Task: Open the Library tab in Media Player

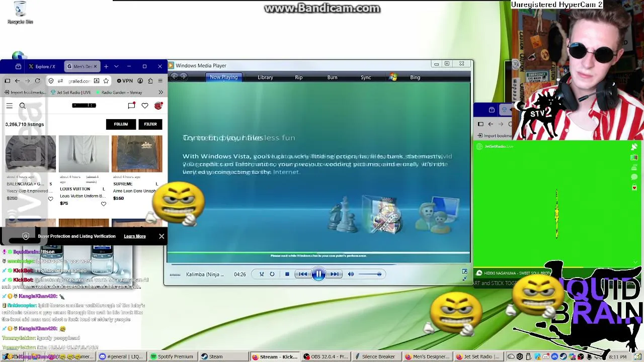Action: [x=265, y=77]
